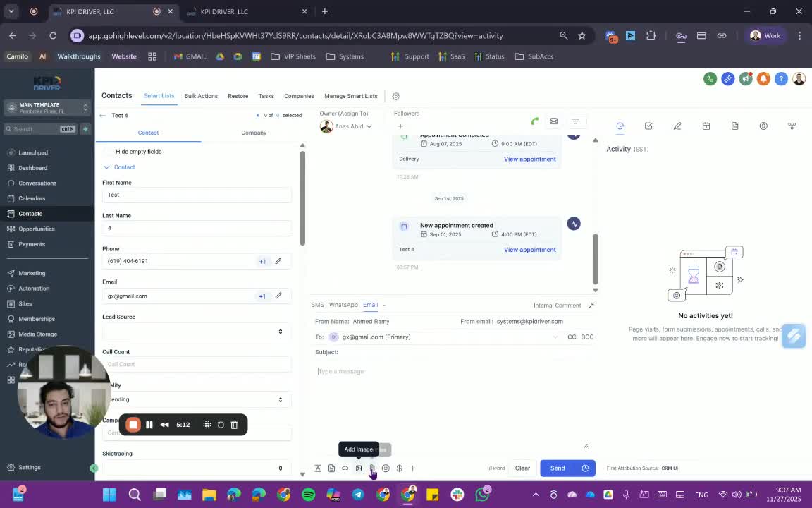
Task: Open the Skiptracing dropdown
Action: coord(197,468)
